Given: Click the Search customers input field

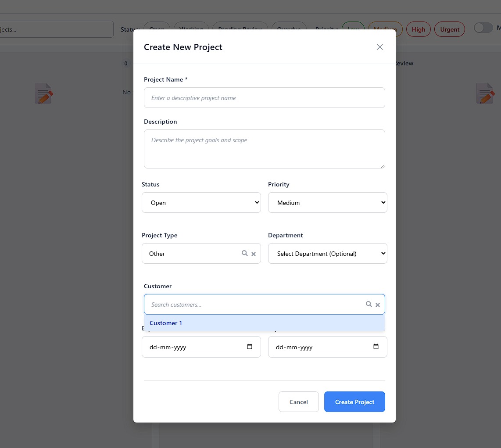Looking at the screenshot, I should tap(264, 304).
